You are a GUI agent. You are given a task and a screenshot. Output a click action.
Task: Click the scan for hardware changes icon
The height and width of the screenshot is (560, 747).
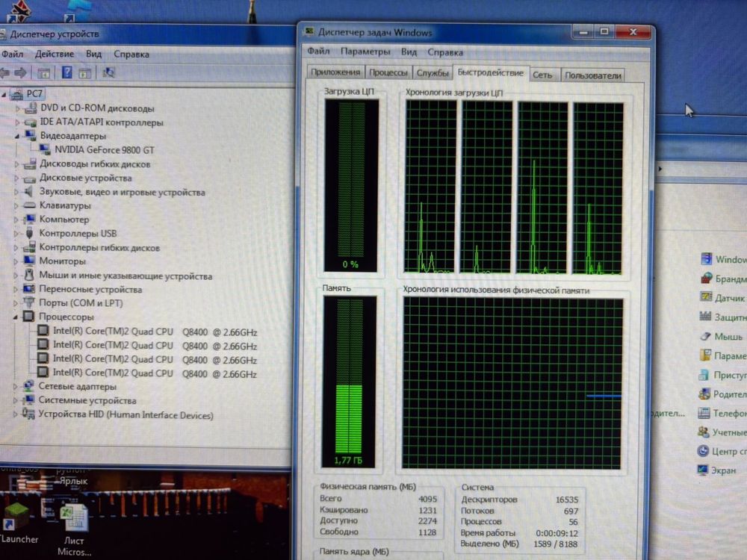tap(108, 72)
